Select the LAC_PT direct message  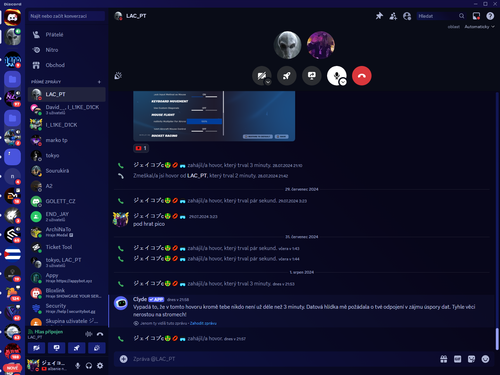[67, 94]
